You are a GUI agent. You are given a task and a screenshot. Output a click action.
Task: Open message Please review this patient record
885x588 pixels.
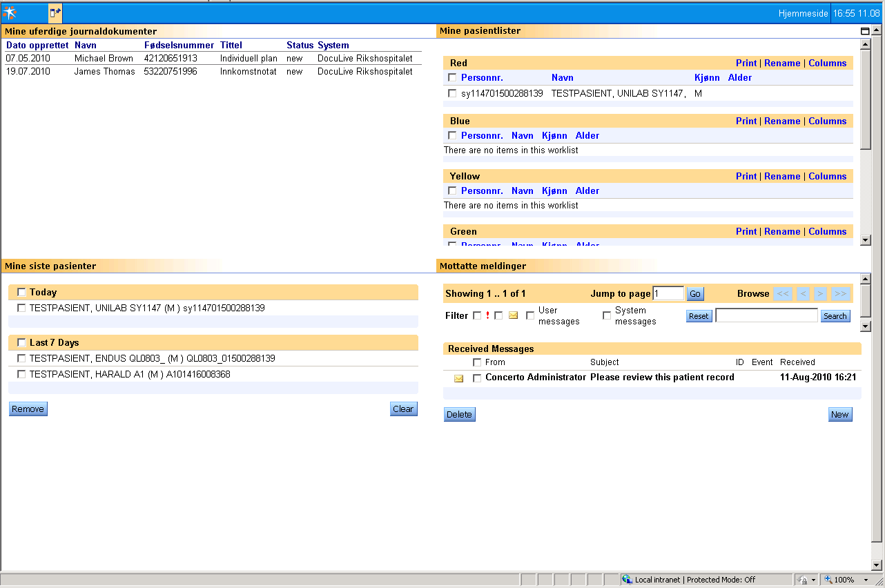pyautogui.click(x=662, y=378)
